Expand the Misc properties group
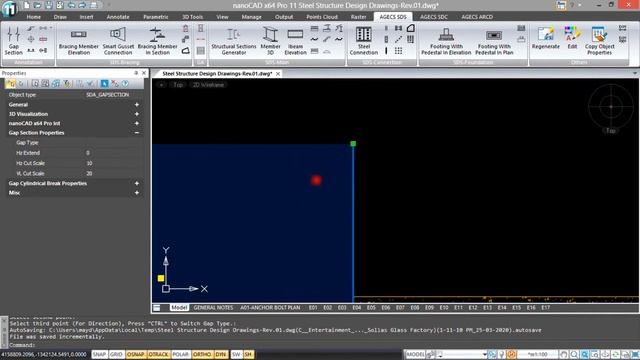Viewport: 640px width, 360px height. pyautogui.click(x=137, y=193)
